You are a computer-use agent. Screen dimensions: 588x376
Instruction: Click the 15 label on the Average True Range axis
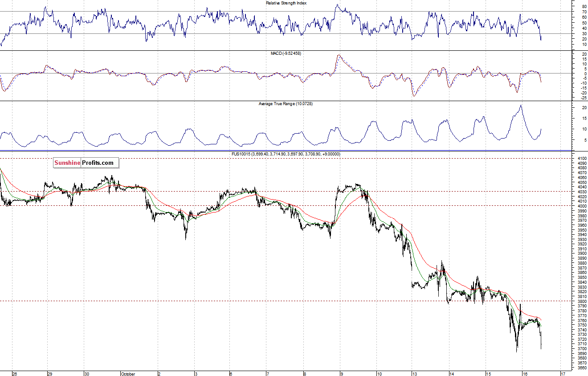tap(584, 119)
